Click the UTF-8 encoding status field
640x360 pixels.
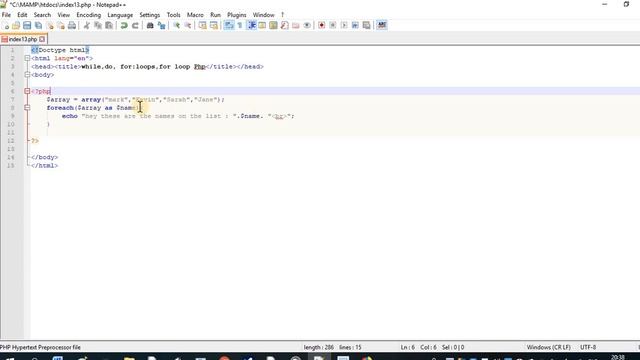588,347
